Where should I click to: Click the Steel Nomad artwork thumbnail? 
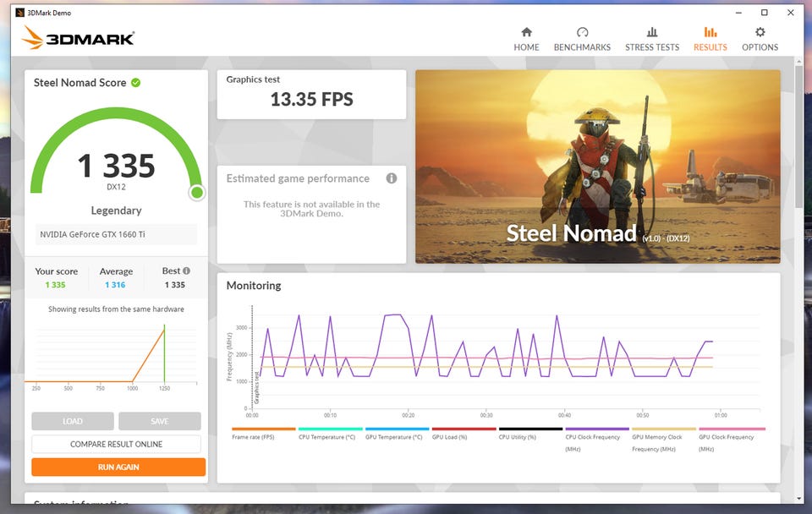pyautogui.click(x=598, y=167)
